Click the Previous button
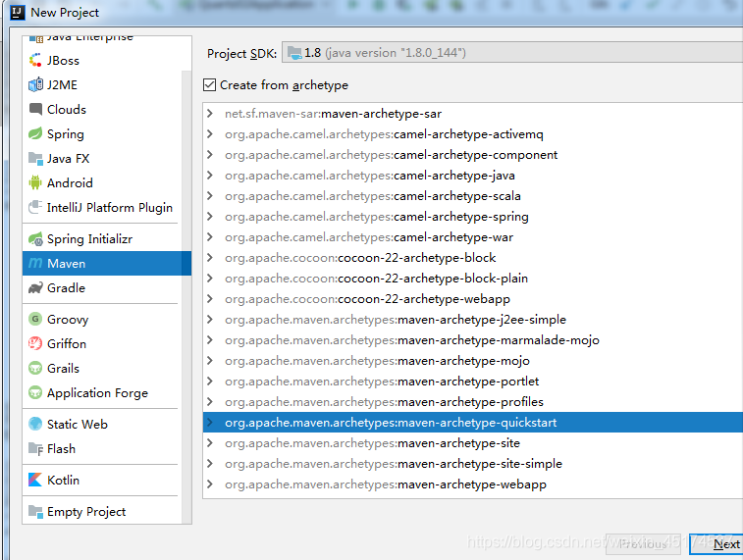Viewport: 743px width, 560px height. pos(643,544)
